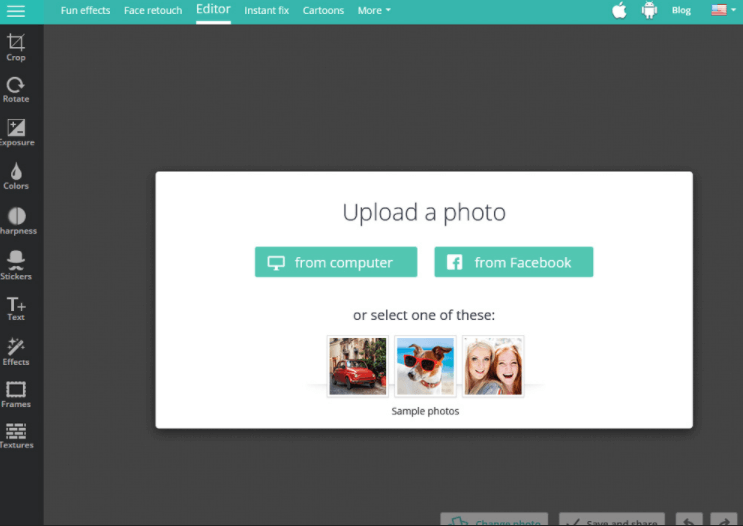Visit the Blog link
Screen dimensions: 743x526
click(681, 10)
